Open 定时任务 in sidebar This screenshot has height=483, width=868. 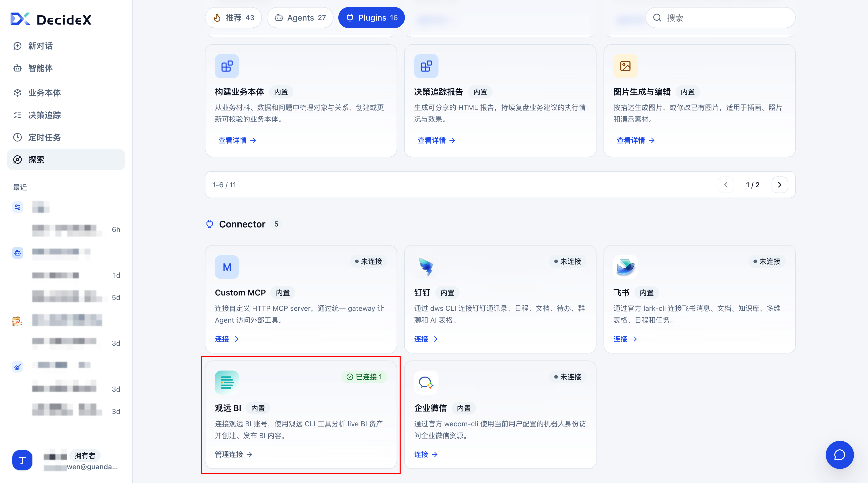point(66,137)
